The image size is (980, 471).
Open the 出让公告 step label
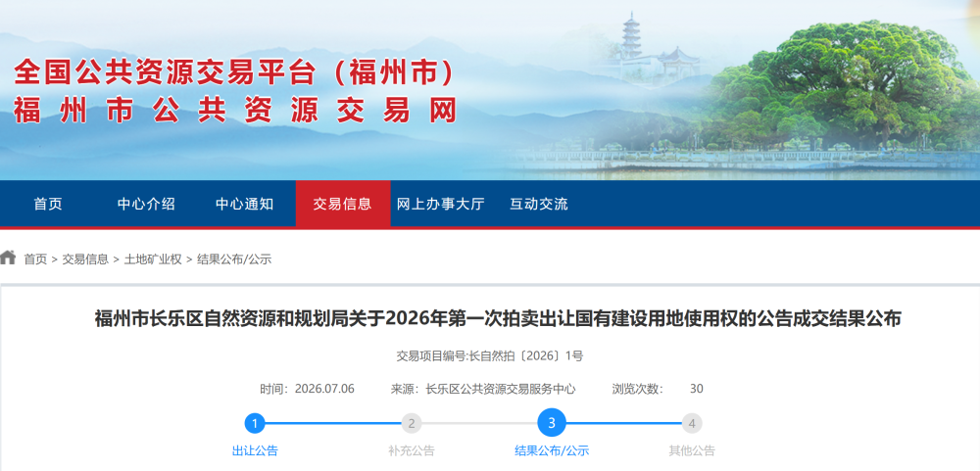tap(255, 451)
